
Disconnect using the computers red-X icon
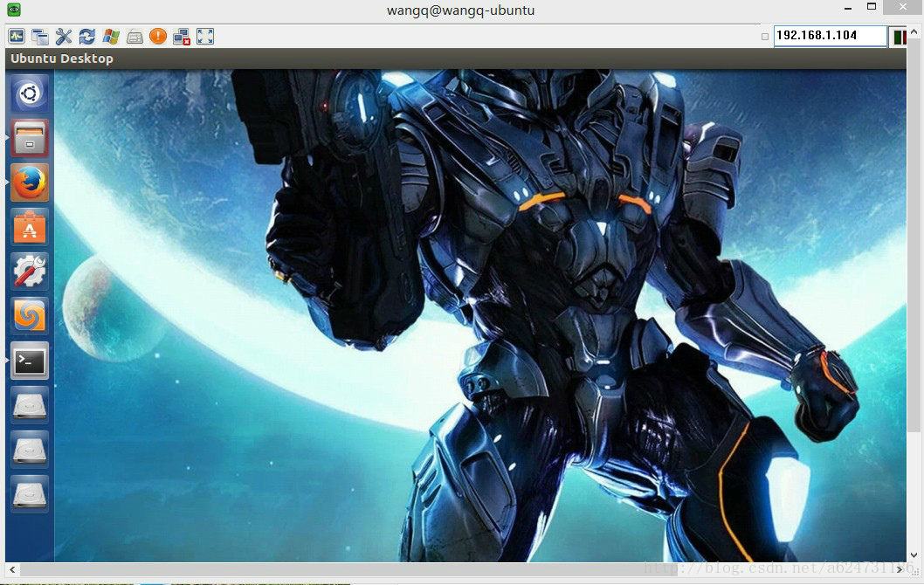(x=182, y=37)
